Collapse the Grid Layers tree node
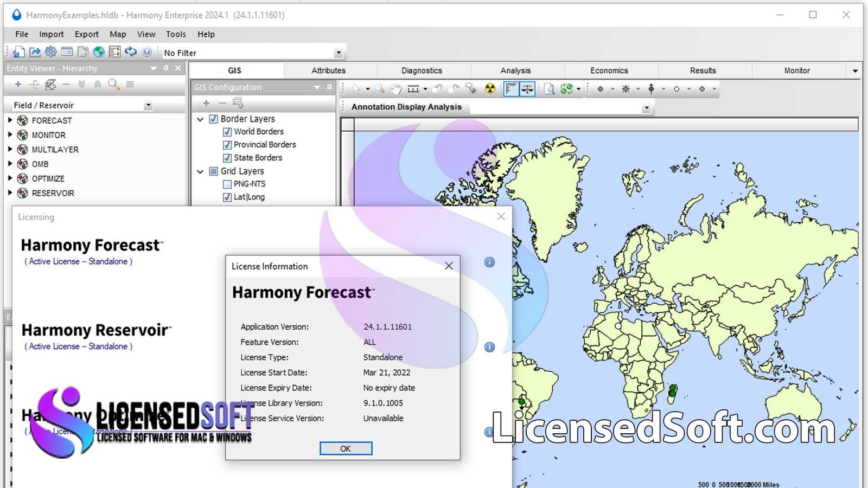The height and width of the screenshot is (488, 868). tap(200, 171)
